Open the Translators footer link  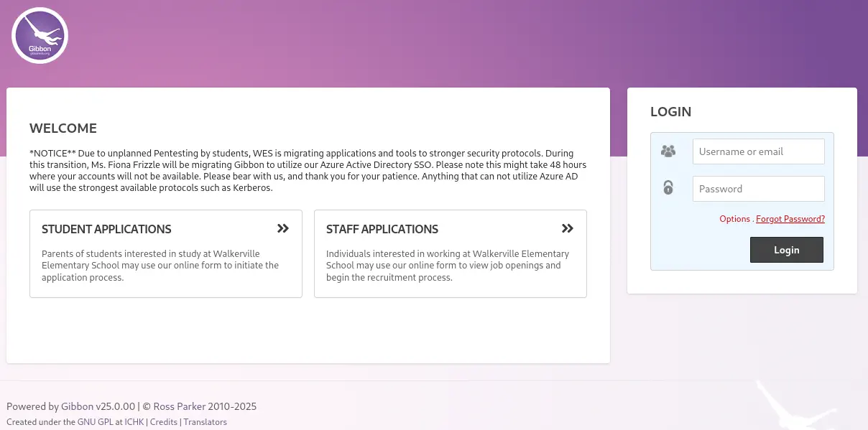[x=206, y=422]
